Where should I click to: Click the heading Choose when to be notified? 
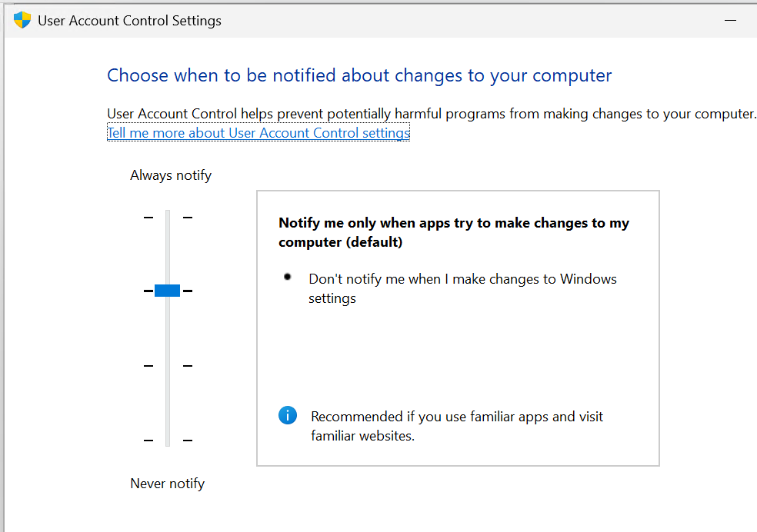coord(359,75)
